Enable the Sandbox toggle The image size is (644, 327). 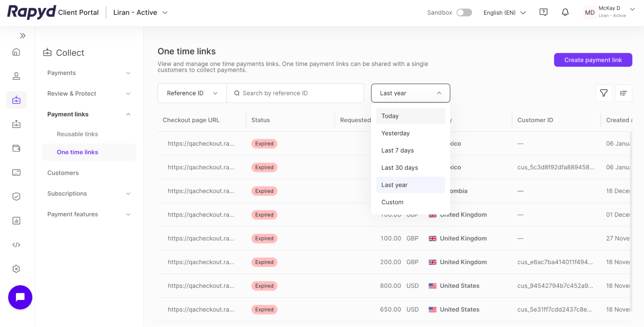tap(464, 12)
